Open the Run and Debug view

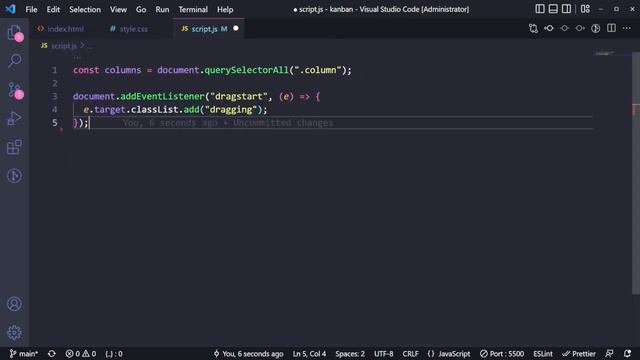coord(14,118)
